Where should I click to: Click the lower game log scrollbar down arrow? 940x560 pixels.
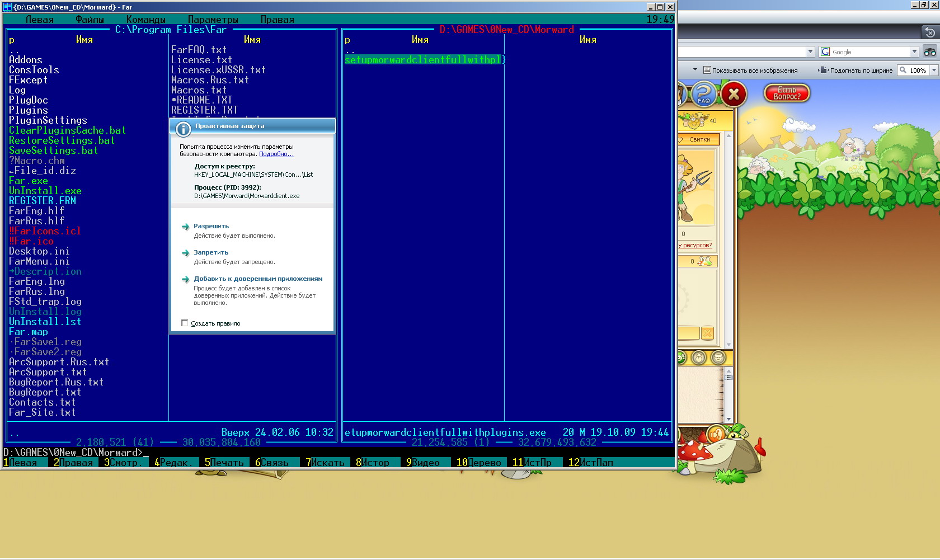coord(728,418)
